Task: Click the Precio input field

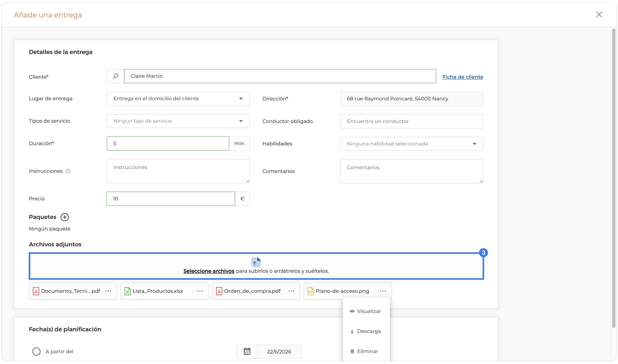Action: point(171,199)
